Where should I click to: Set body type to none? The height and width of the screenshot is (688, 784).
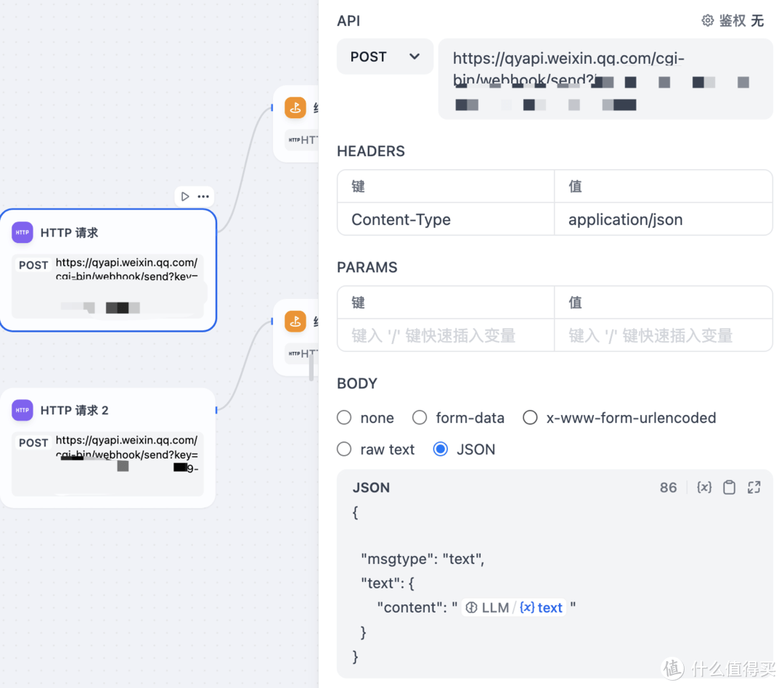(344, 417)
